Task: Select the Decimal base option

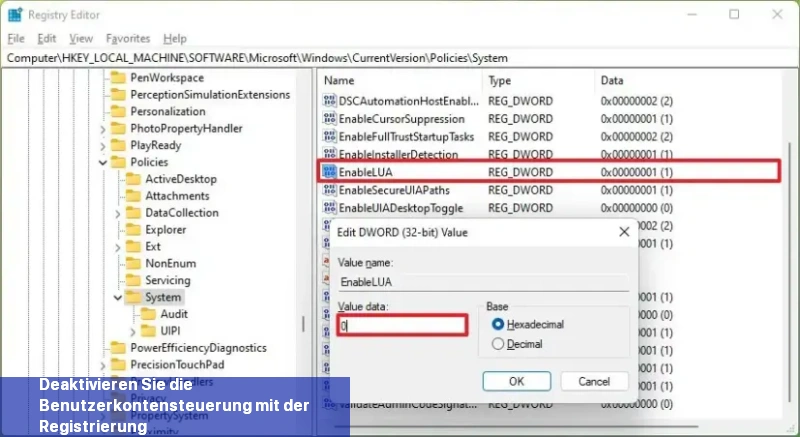Action: [x=498, y=344]
